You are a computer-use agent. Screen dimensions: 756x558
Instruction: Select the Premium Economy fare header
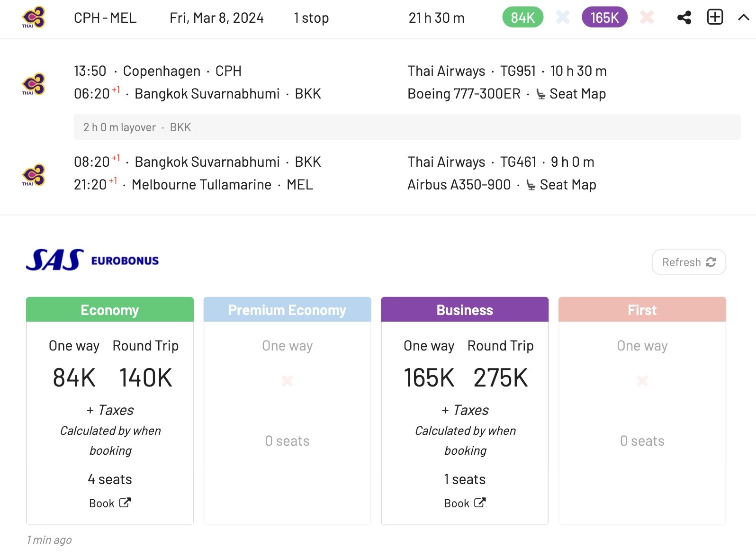coord(287,310)
